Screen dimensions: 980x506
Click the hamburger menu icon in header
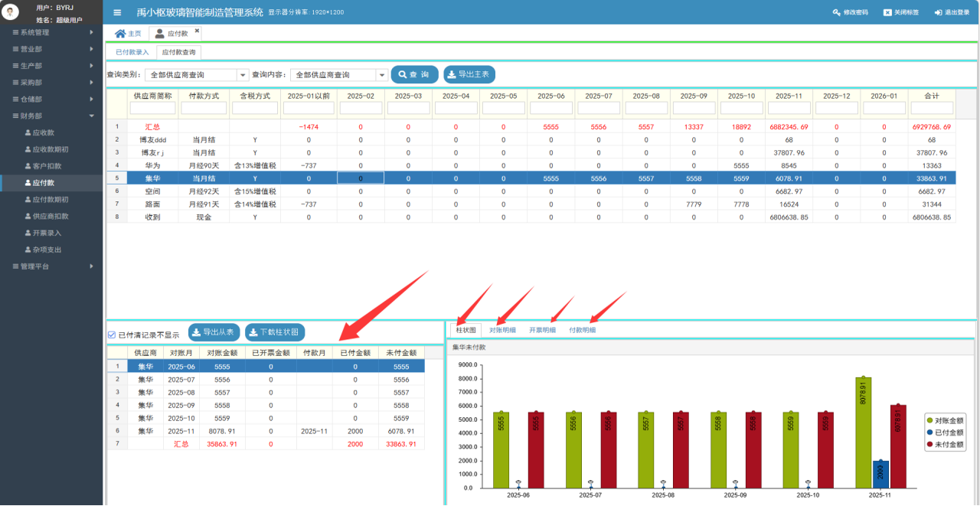coord(117,13)
